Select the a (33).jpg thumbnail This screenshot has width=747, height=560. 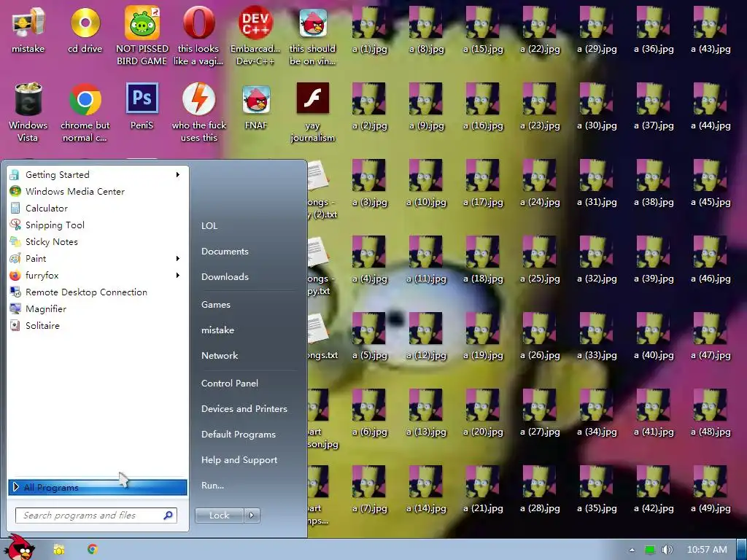[597, 329]
